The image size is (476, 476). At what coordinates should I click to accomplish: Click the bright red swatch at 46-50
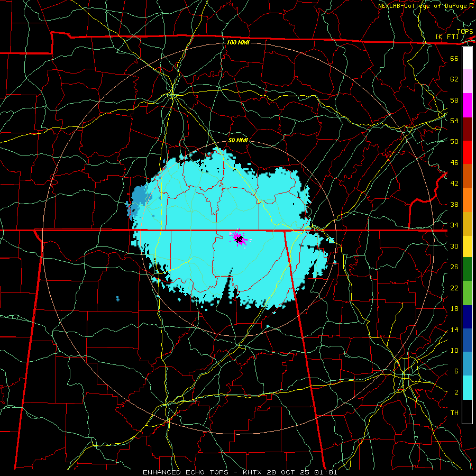(467, 152)
